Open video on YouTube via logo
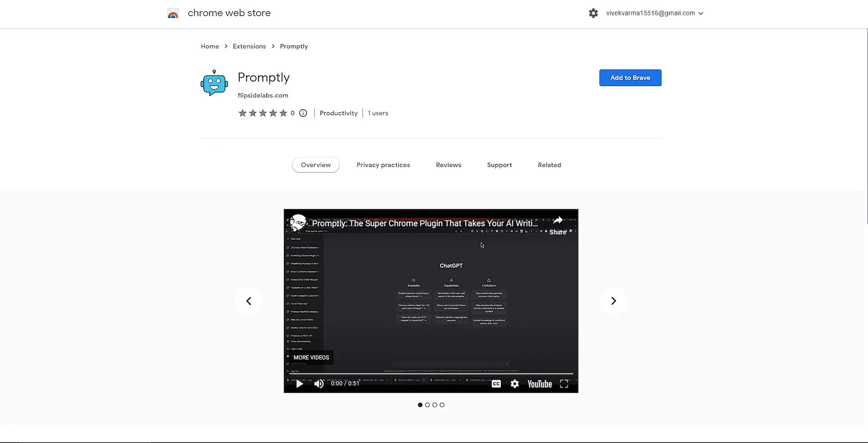The image size is (868, 443). (539, 384)
